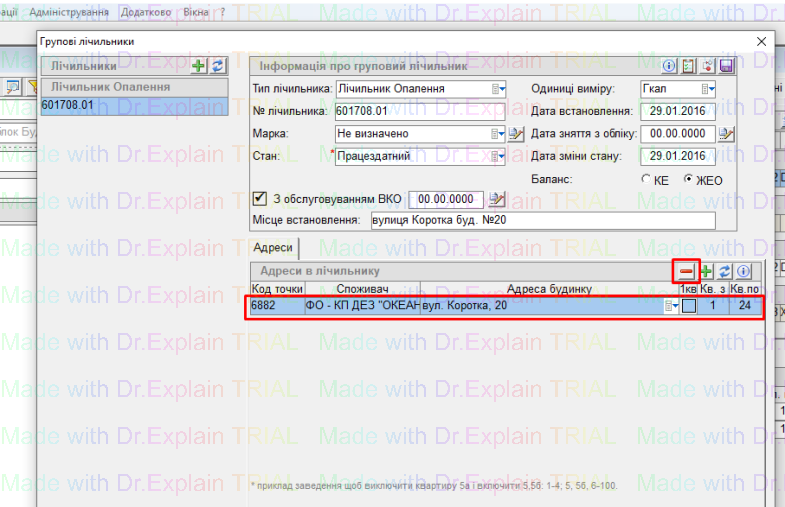Image resolution: width=785 pixels, height=507 pixels.
Task: Refresh the addresses in meter list
Action: (x=725, y=271)
